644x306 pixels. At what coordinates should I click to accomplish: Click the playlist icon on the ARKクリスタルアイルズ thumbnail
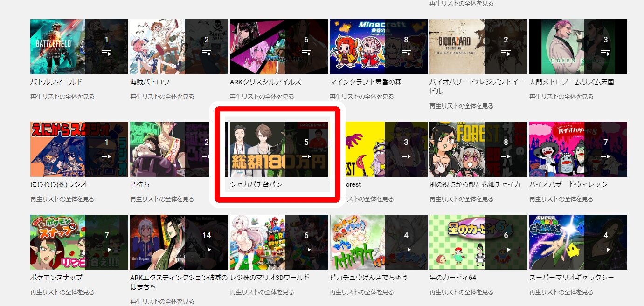[306, 53]
